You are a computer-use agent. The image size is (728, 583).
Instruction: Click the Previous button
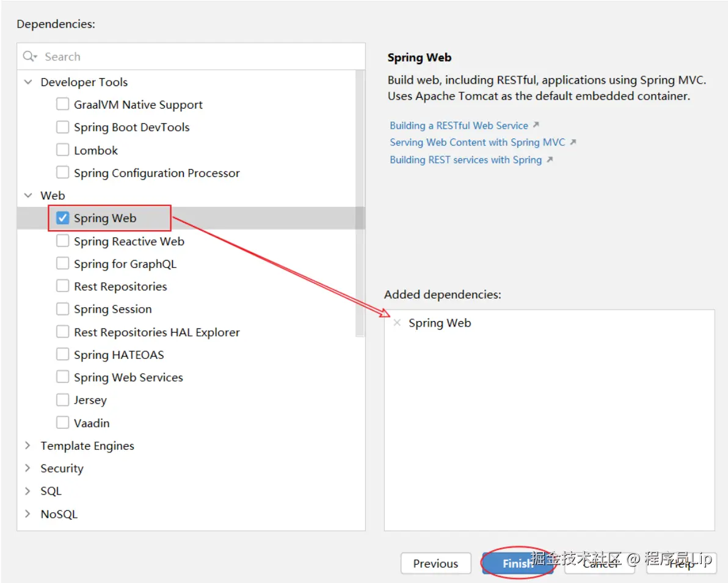(x=435, y=563)
